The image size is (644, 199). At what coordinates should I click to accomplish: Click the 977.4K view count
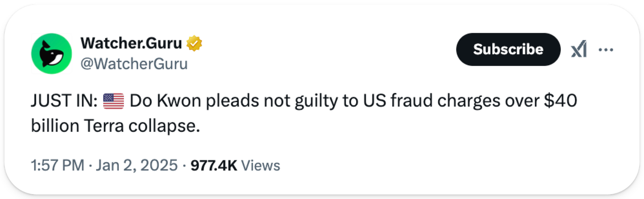(x=214, y=165)
